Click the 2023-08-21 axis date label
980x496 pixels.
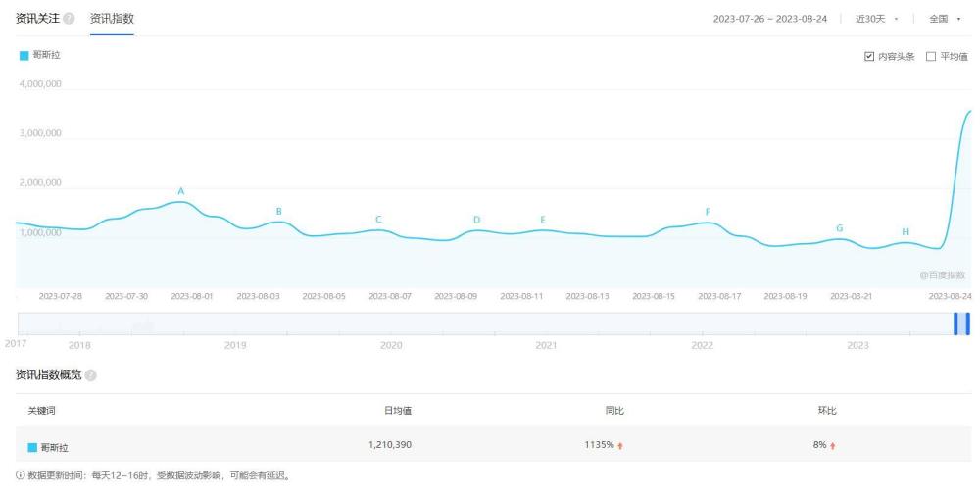[852, 296]
